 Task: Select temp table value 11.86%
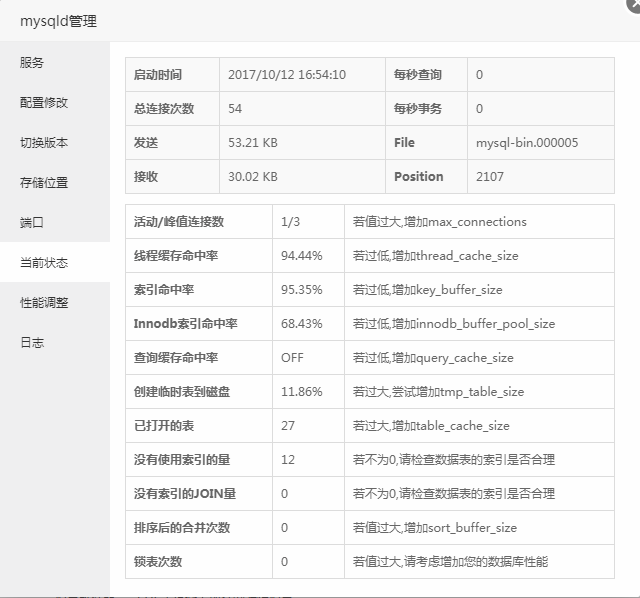[x=302, y=391]
